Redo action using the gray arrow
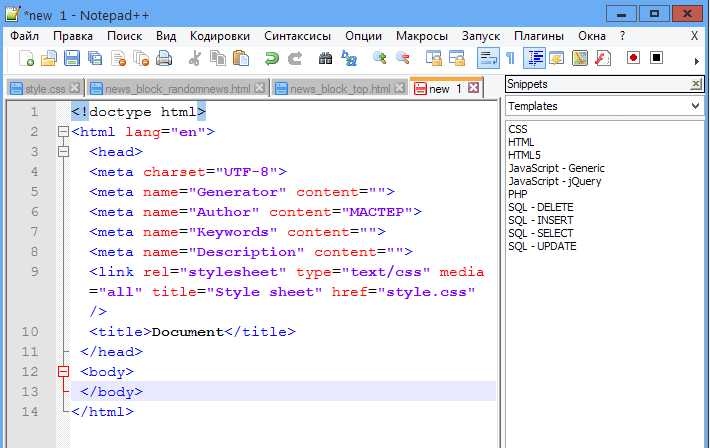The image size is (710, 448). [x=295, y=58]
